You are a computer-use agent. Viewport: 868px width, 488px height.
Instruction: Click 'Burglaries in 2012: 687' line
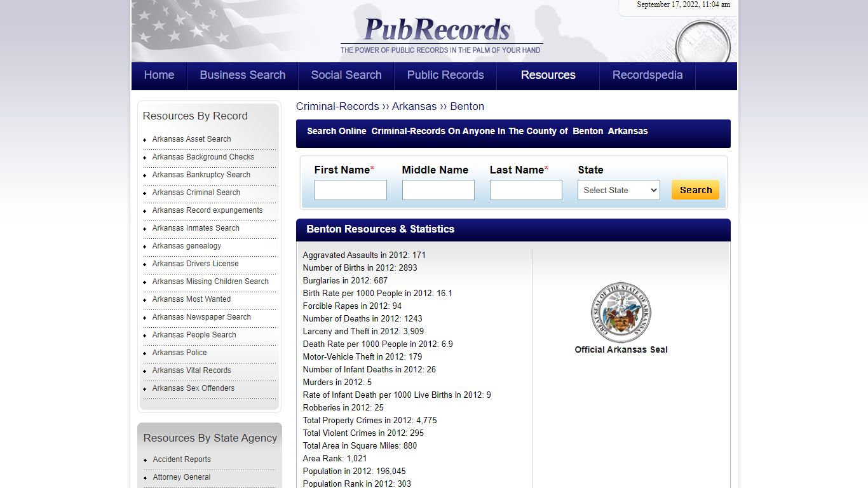[x=345, y=280]
